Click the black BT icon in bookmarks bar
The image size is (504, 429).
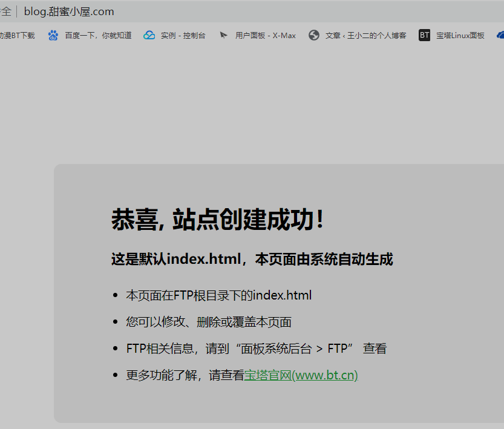pyautogui.click(x=425, y=35)
